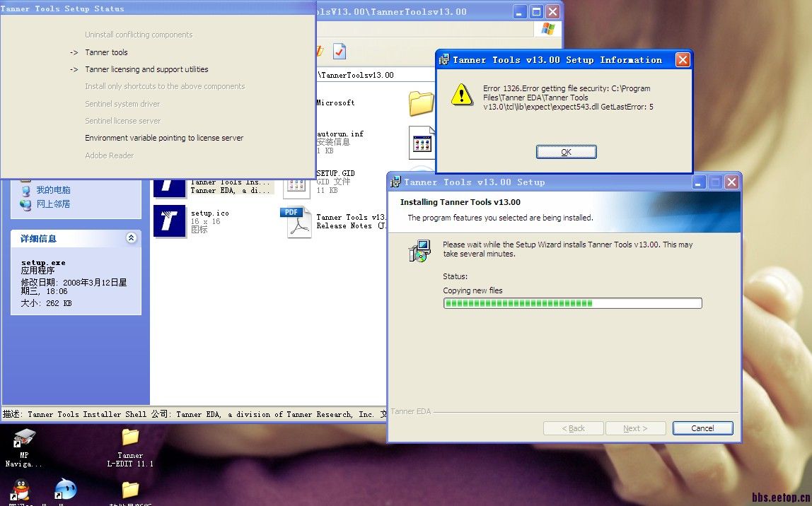
Task: Select 'Tanner Tools Ins...' file name
Action: tap(230, 182)
